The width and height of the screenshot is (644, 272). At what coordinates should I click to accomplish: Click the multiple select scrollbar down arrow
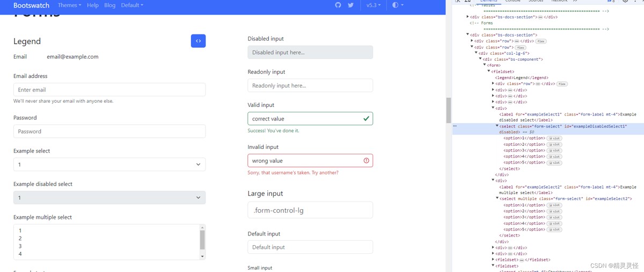tap(202, 256)
